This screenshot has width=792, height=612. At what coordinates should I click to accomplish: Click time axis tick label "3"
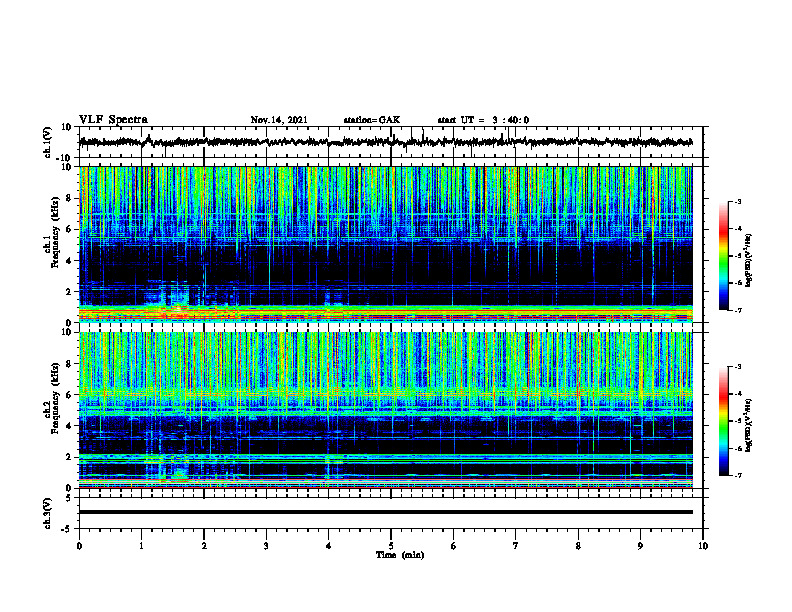pos(266,546)
